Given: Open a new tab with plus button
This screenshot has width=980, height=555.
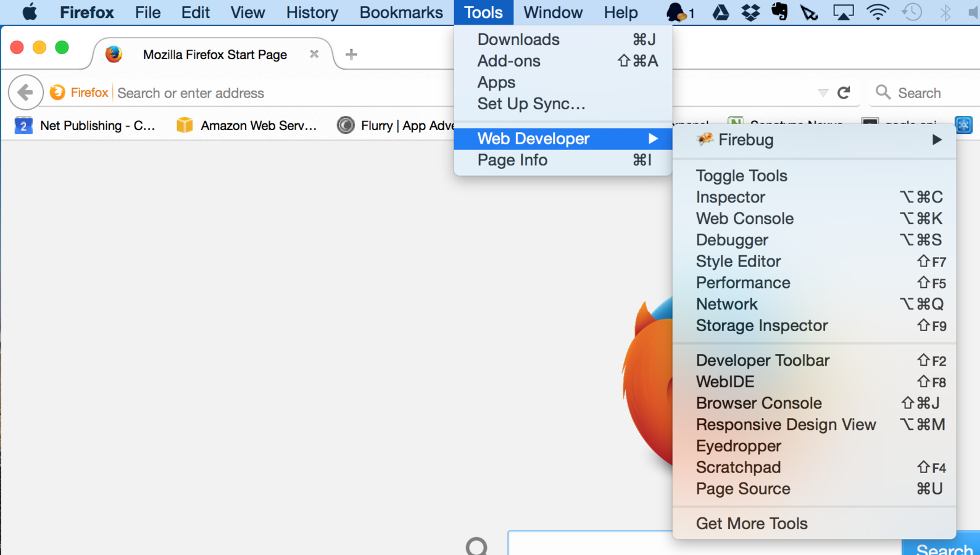Looking at the screenshot, I should tap(351, 54).
